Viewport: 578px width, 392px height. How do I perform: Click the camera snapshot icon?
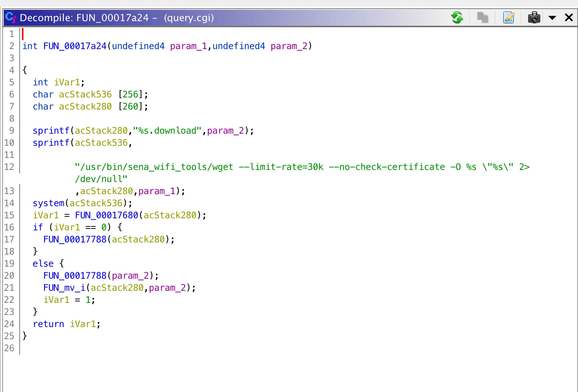pyautogui.click(x=534, y=17)
